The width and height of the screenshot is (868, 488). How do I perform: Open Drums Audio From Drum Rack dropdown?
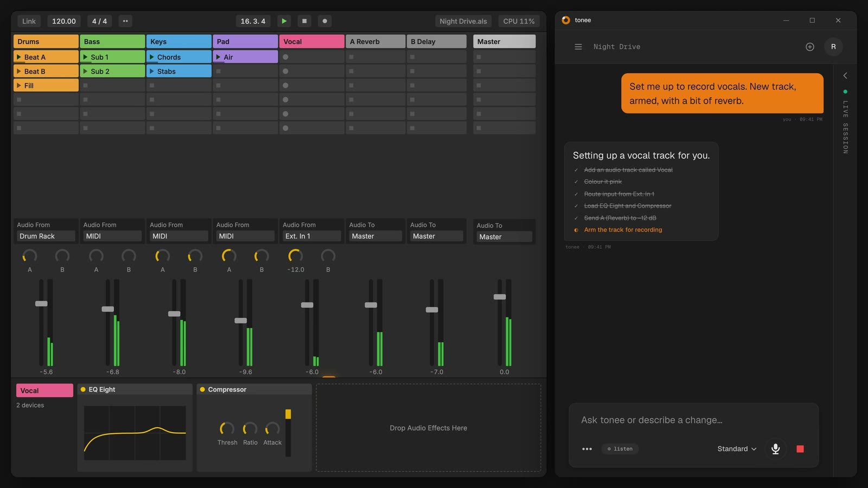click(x=46, y=236)
